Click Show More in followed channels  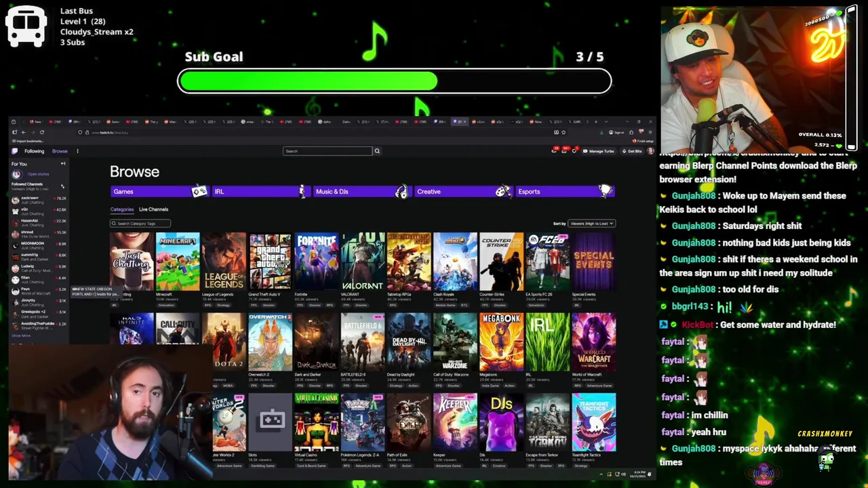[x=21, y=335]
